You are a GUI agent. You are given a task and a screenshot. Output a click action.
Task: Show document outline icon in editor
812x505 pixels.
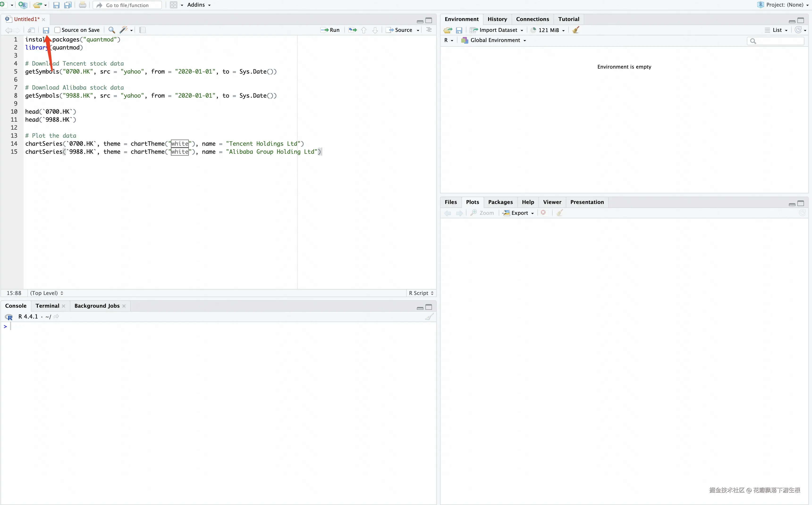point(429,30)
